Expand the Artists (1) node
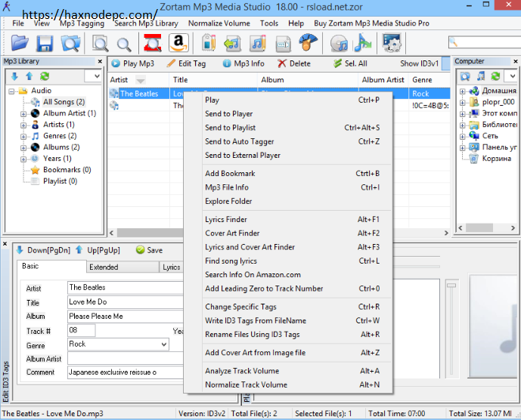Image resolution: width=521 pixels, height=420 pixels. pos(23,125)
